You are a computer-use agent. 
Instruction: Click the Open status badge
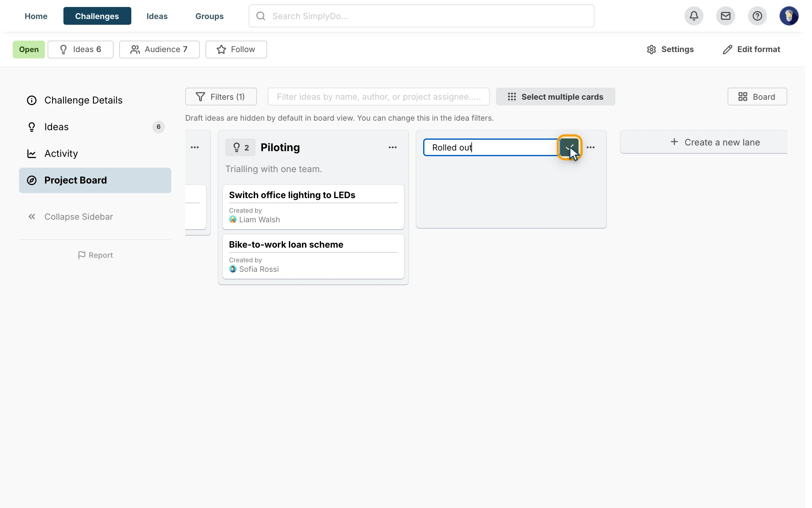coord(29,50)
